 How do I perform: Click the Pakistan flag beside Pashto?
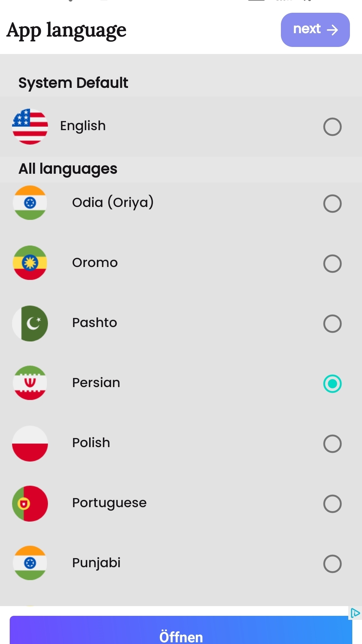(30, 323)
